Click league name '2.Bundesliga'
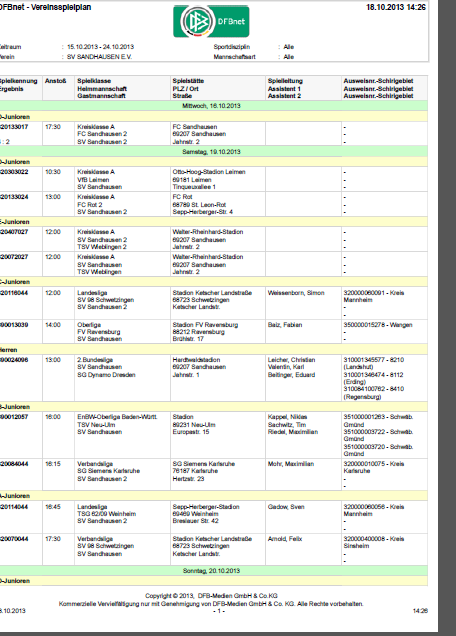 point(95,360)
